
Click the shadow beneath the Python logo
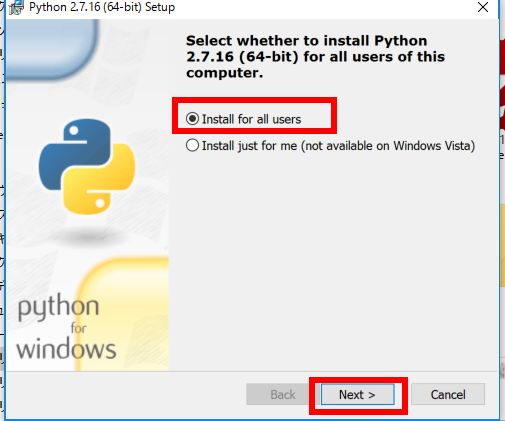(x=89, y=238)
